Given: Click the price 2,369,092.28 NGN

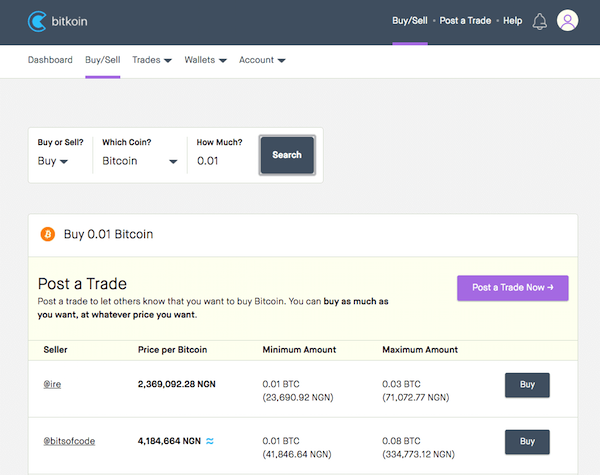Looking at the screenshot, I should [177, 384].
